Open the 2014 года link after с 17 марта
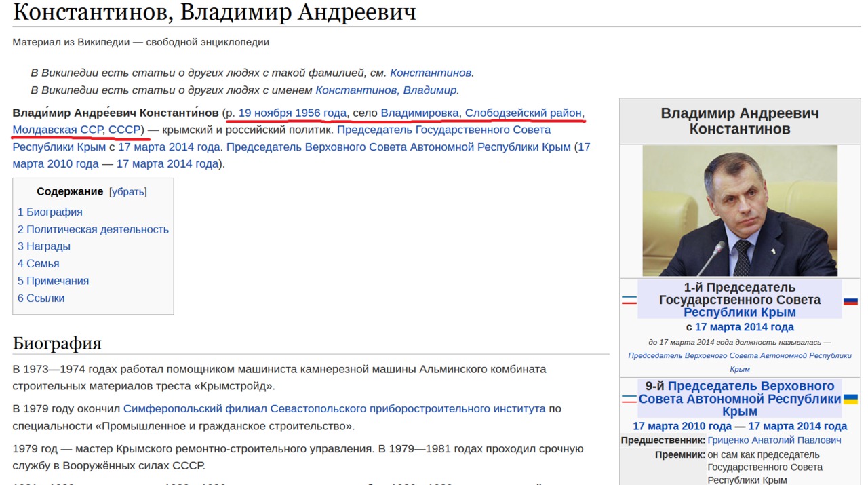 point(194,147)
